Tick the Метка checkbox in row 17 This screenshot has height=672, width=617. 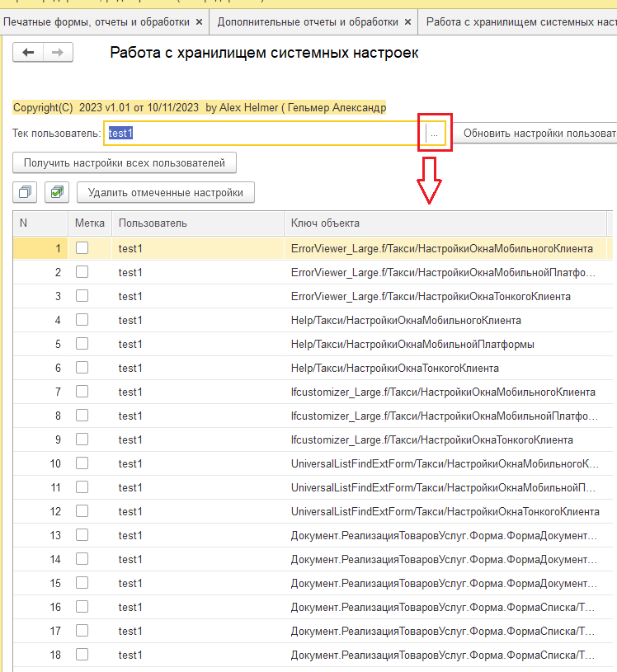(82, 631)
